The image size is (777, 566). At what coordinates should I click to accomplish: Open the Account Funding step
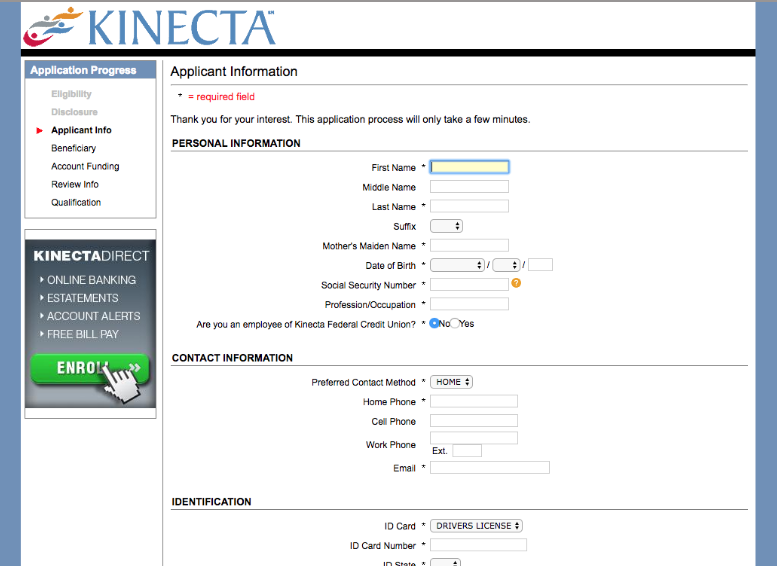[85, 167]
